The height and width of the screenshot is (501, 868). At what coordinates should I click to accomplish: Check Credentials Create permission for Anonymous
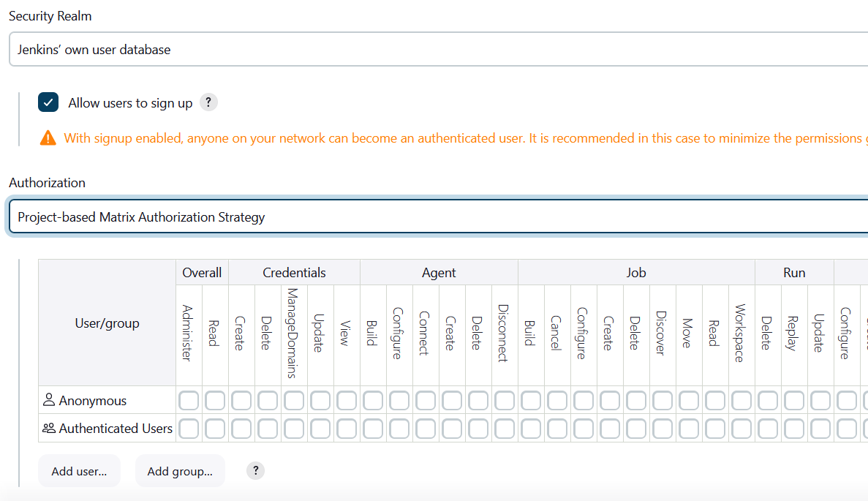pos(241,400)
